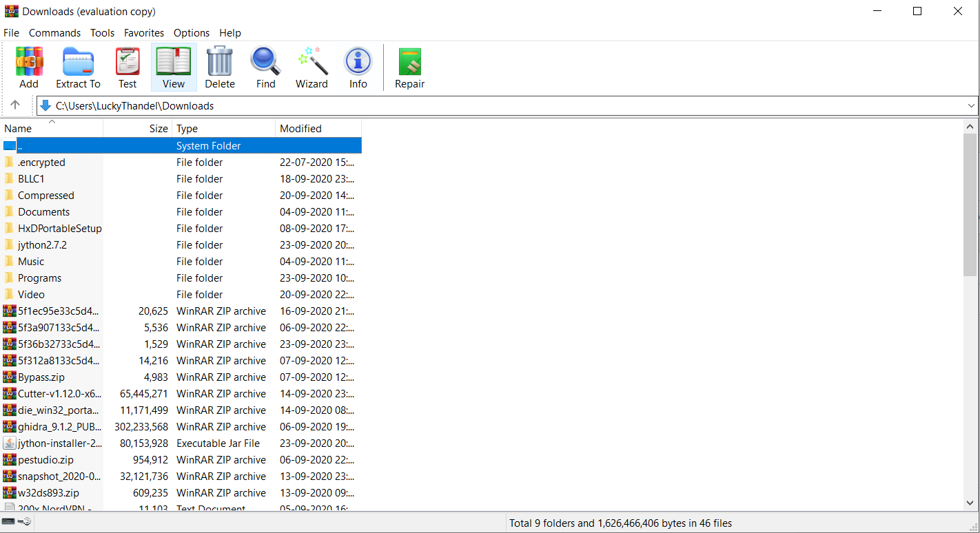The image size is (980, 533).
Task: Click the Executable Jar File type cell
Action: coord(218,443)
